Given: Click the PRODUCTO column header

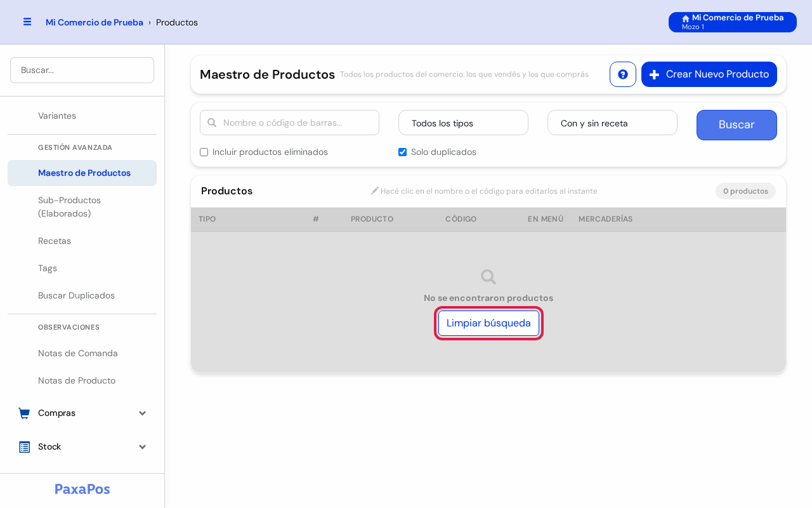Looking at the screenshot, I should [x=372, y=219].
